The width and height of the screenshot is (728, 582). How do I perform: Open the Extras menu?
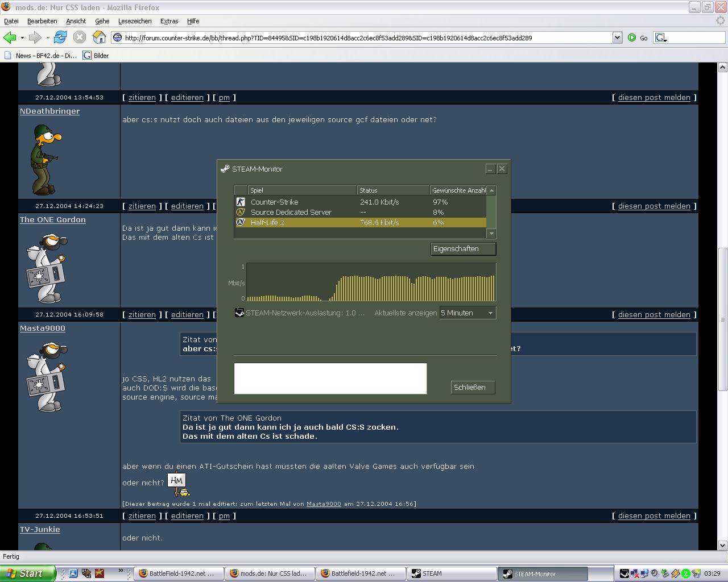coord(169,21)
